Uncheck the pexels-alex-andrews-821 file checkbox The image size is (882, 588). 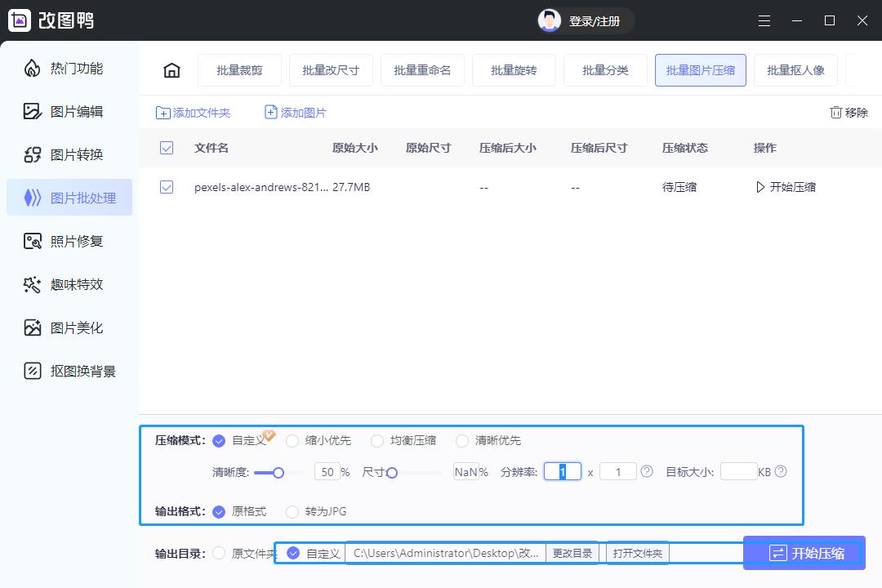167,187
